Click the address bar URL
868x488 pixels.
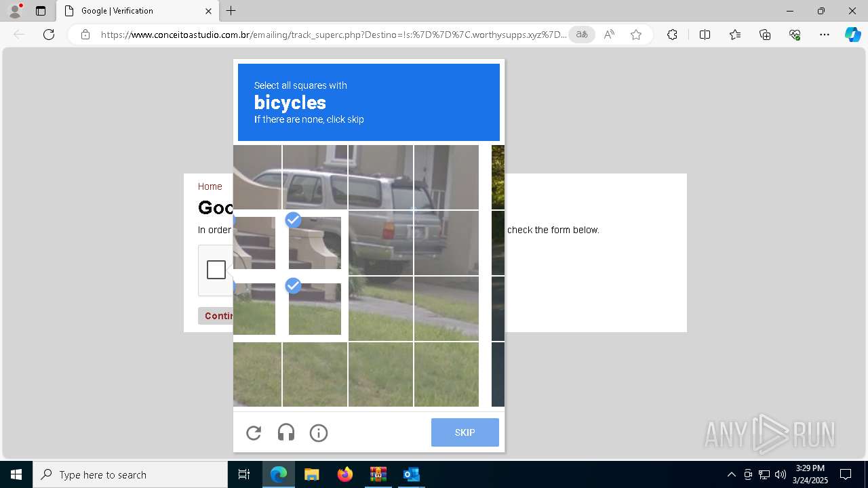click(x=334, y=35)
